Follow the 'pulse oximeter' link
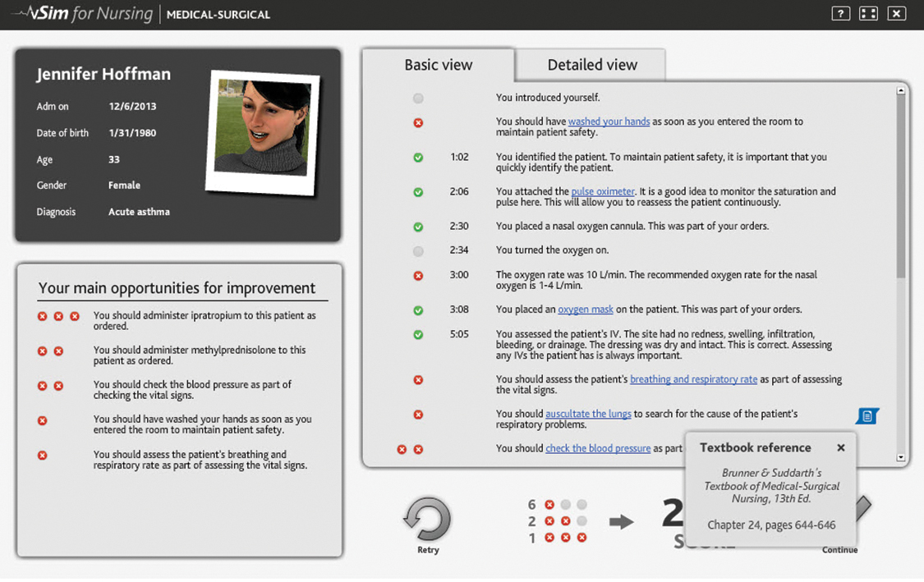This screenshot has height=582, width=924. tap(600, 191)
